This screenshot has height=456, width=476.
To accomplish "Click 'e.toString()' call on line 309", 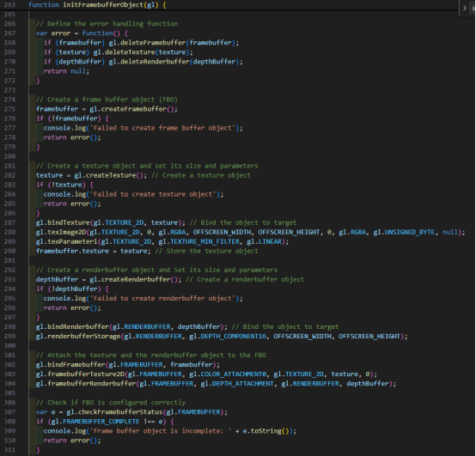I will pyautogui.click(x=267, y=431).
